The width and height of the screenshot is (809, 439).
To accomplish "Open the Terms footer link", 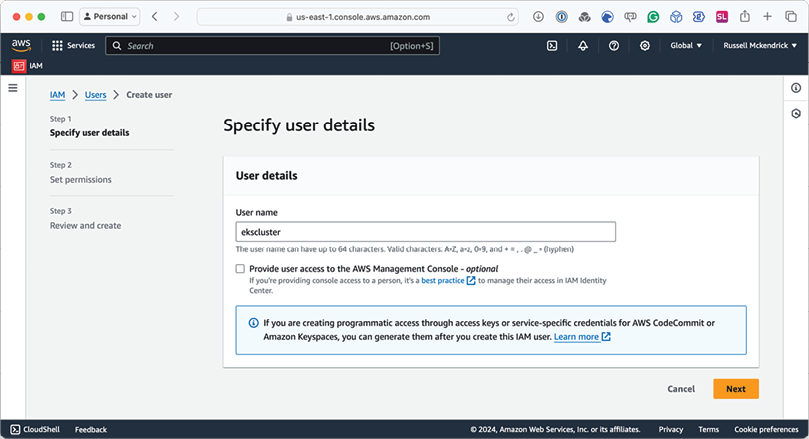I will point(708,430).
